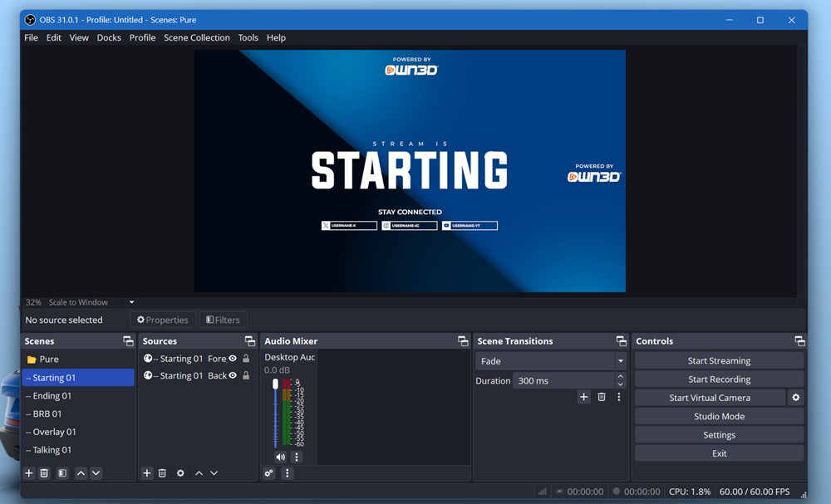Open the Tools menu
831x504 pixels.
click(248, 37)
